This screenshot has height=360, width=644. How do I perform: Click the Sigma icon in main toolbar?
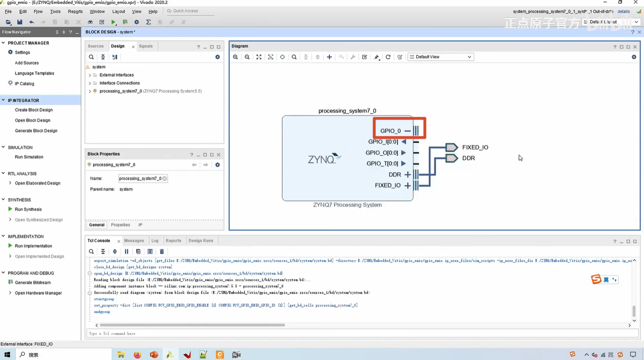pyautogui.click(x=149, y=22)
